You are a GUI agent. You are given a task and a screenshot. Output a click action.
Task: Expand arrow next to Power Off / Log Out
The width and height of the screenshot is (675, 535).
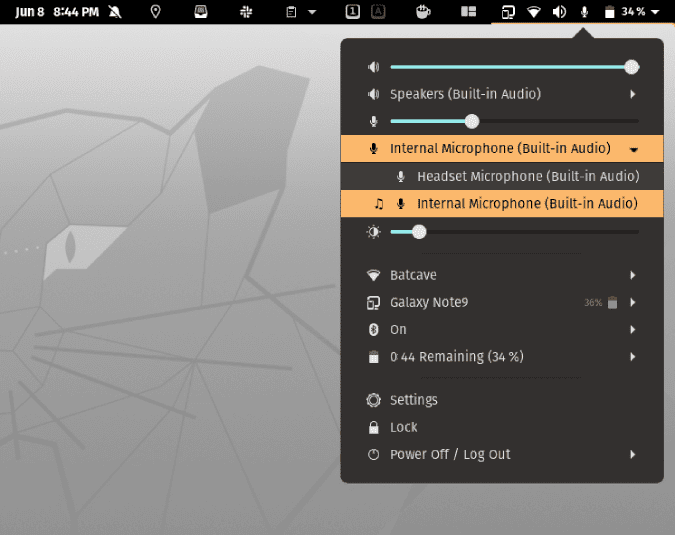click(633, 455)
